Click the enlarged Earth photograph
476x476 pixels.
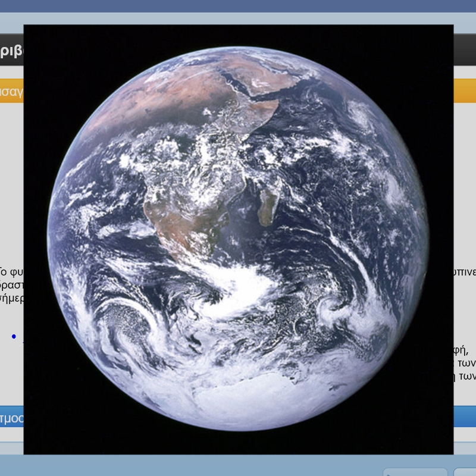coord(239,239)
